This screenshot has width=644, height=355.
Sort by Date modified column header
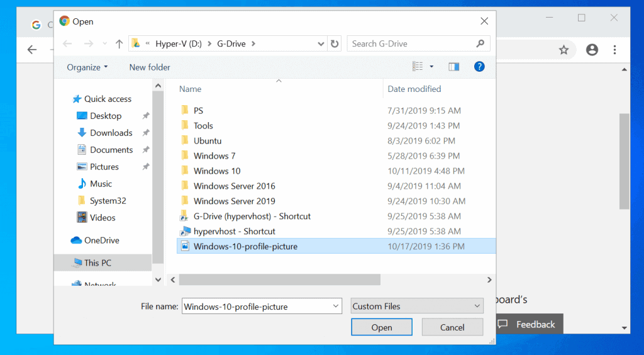[x=414, y=89]
